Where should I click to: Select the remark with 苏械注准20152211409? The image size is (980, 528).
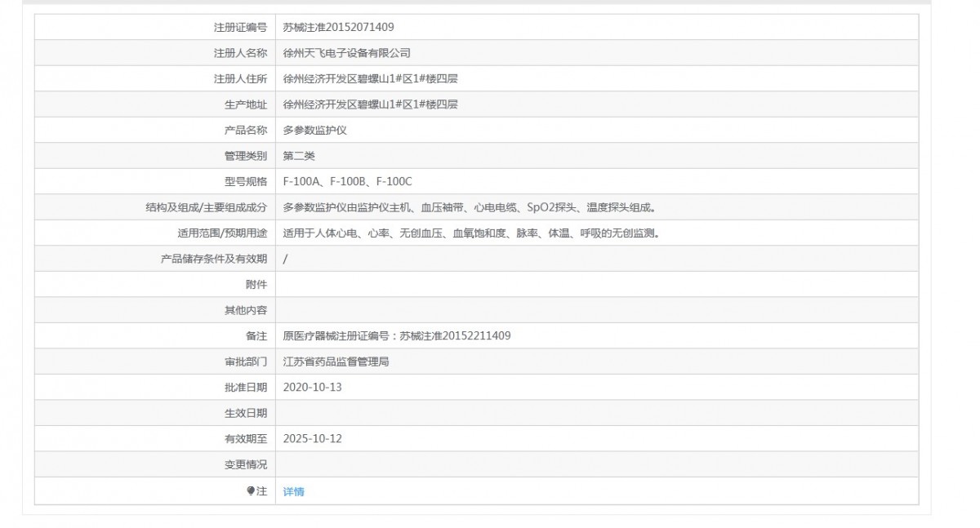(397, 335)
